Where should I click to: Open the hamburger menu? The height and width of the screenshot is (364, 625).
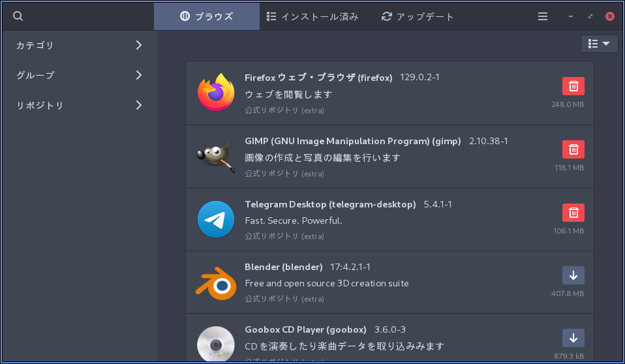pos(543,16)
